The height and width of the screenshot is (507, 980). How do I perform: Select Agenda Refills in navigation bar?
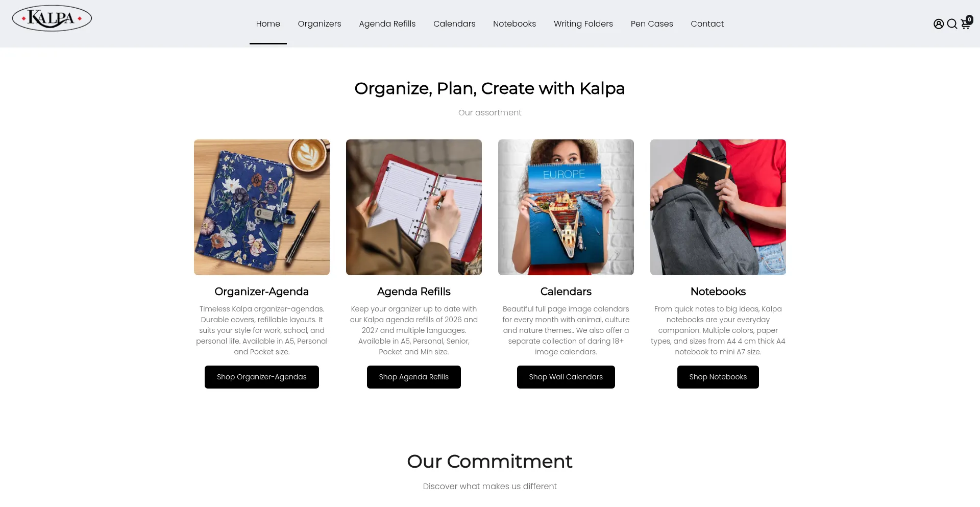[387, 24]
